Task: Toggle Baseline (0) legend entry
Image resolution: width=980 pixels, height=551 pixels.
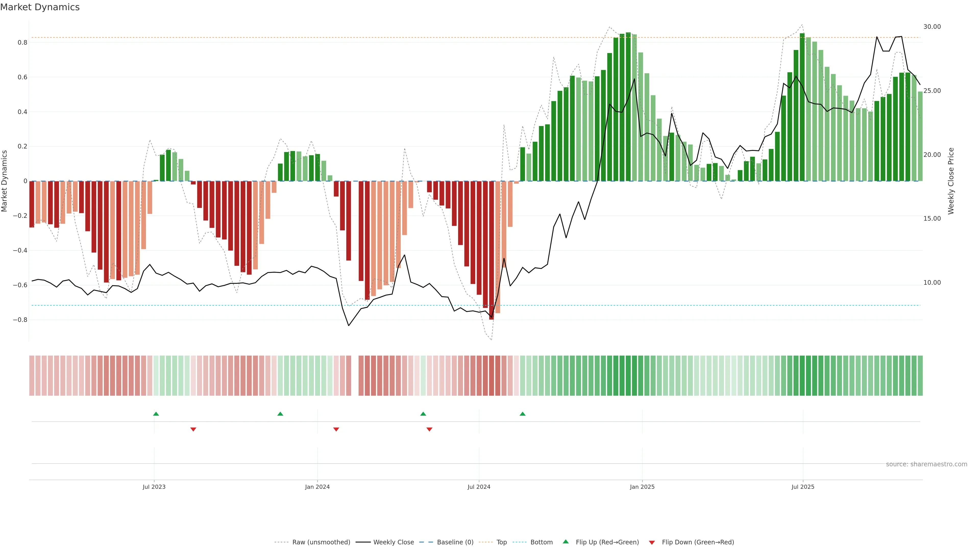Action: point(455,542)
